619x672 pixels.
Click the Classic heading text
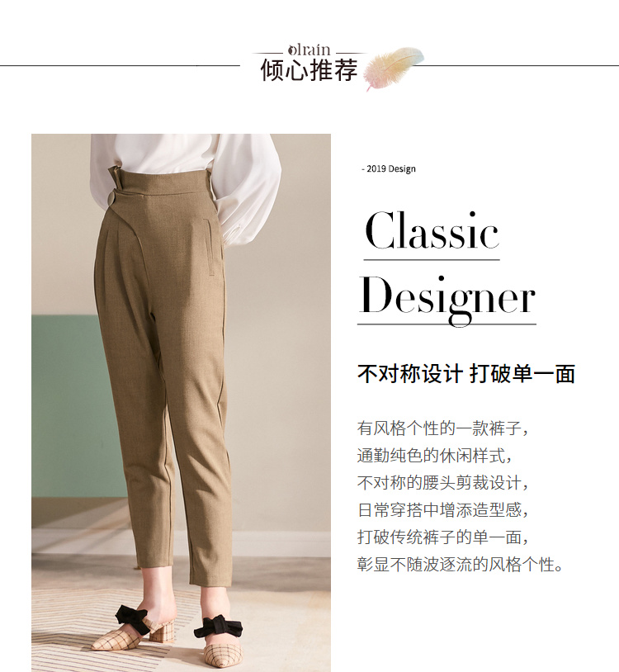(x=432, y=231)
